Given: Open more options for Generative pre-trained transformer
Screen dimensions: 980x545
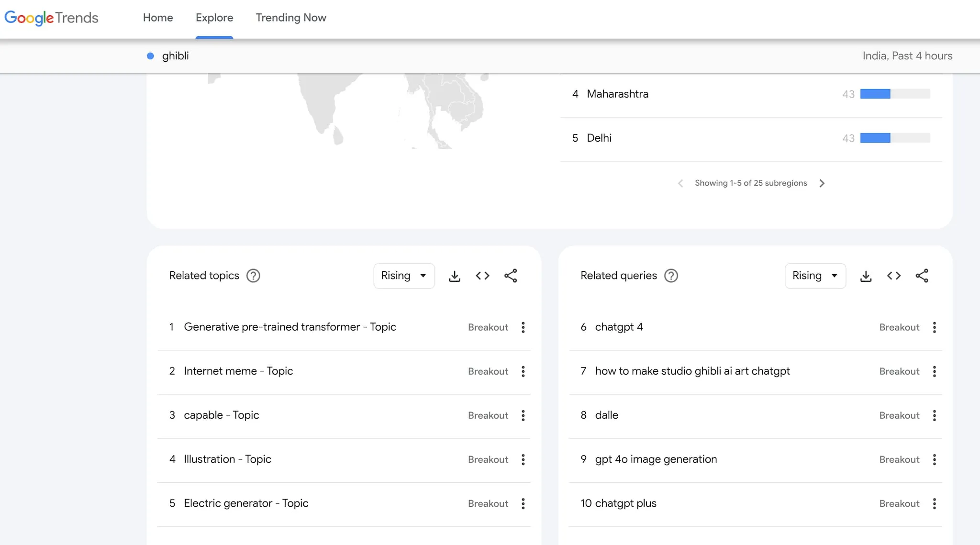Looking at the screenshot, I should point(523,327).
